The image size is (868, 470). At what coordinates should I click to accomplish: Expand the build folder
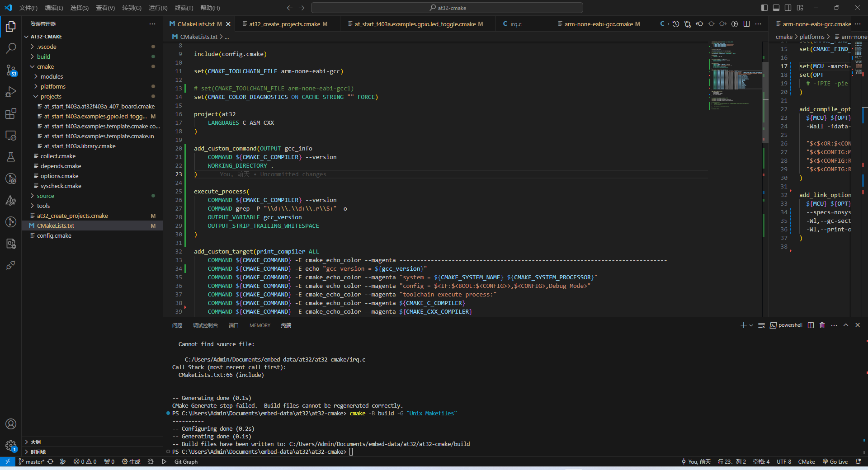click(92, 56)
